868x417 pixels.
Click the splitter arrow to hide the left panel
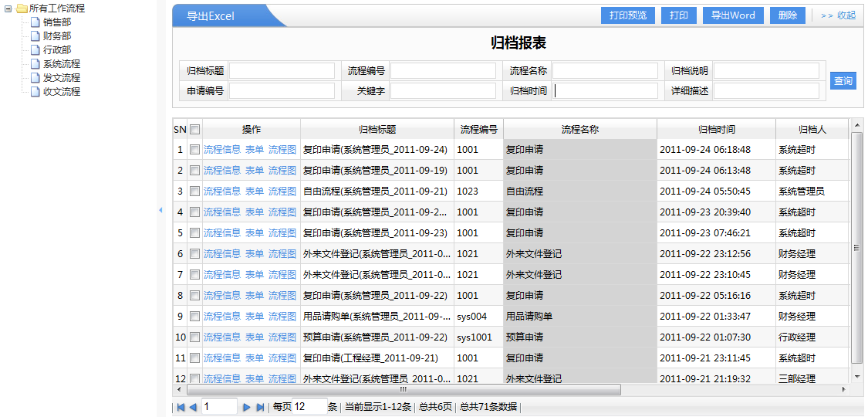[x=160, y=210]
